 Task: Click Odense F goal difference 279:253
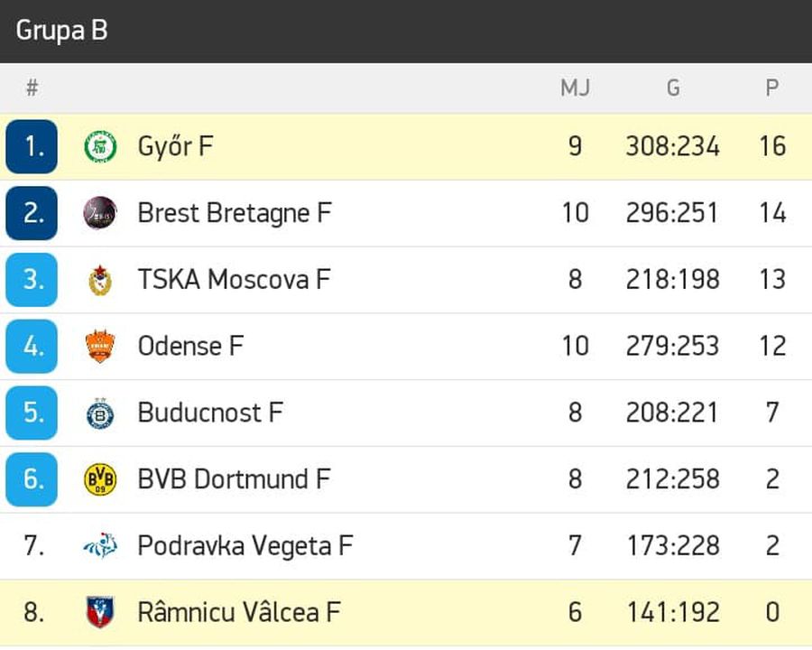tap(672, 347)
